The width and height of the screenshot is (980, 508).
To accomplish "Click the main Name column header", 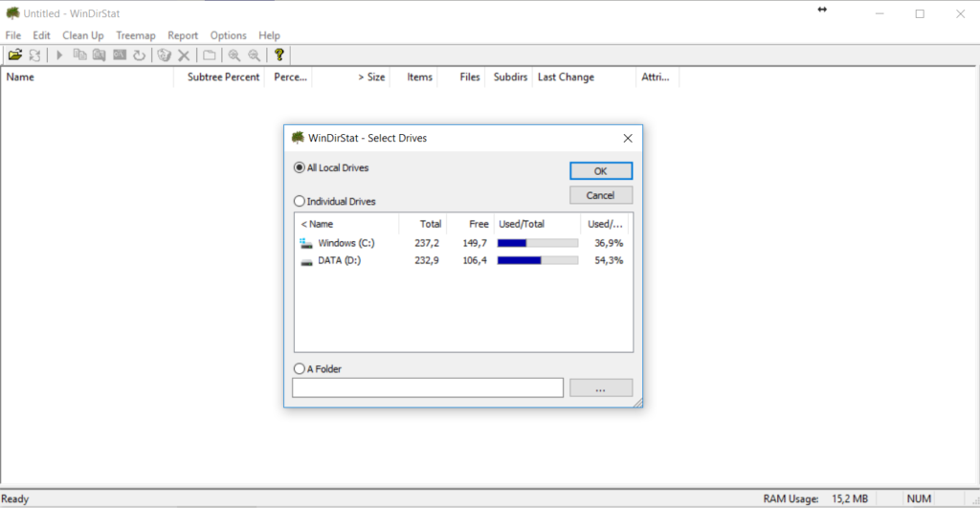I will point(87,77).
